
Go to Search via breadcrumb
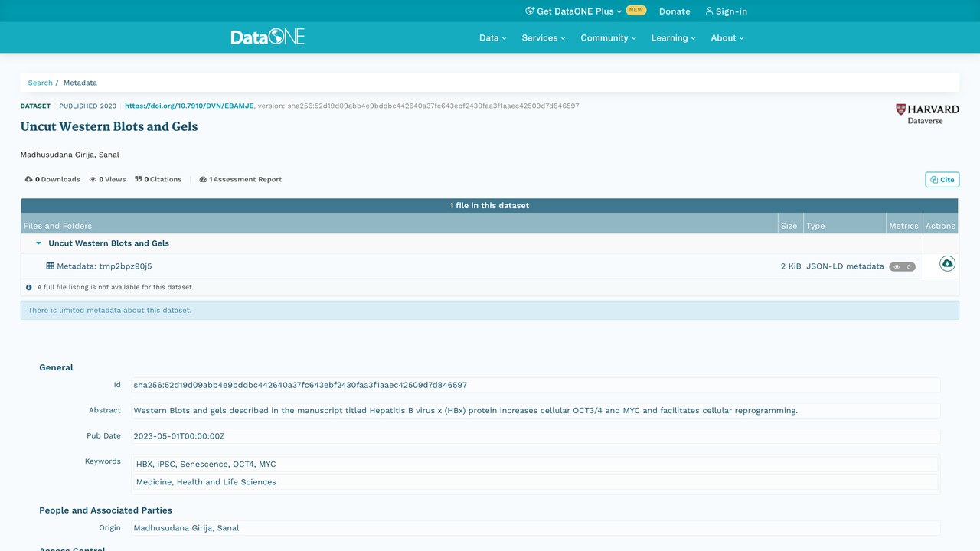point(40,83)
